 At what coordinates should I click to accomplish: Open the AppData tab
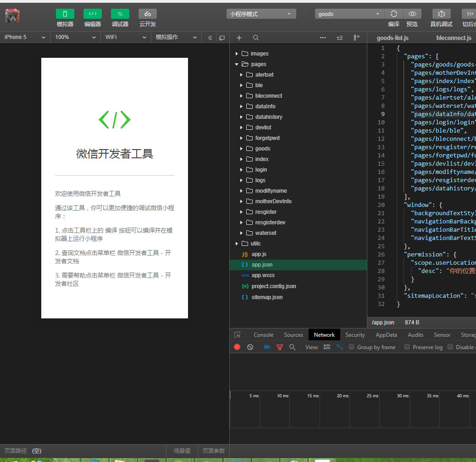386,335
